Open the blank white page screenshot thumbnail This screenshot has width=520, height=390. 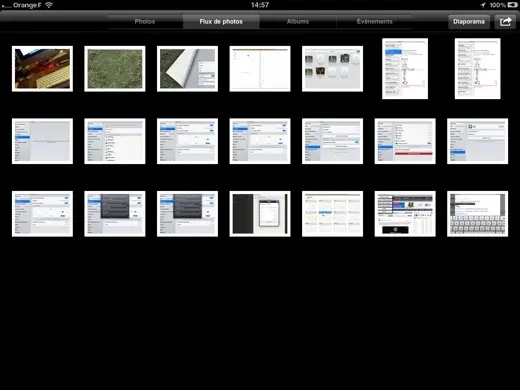[x=260, y=69]
